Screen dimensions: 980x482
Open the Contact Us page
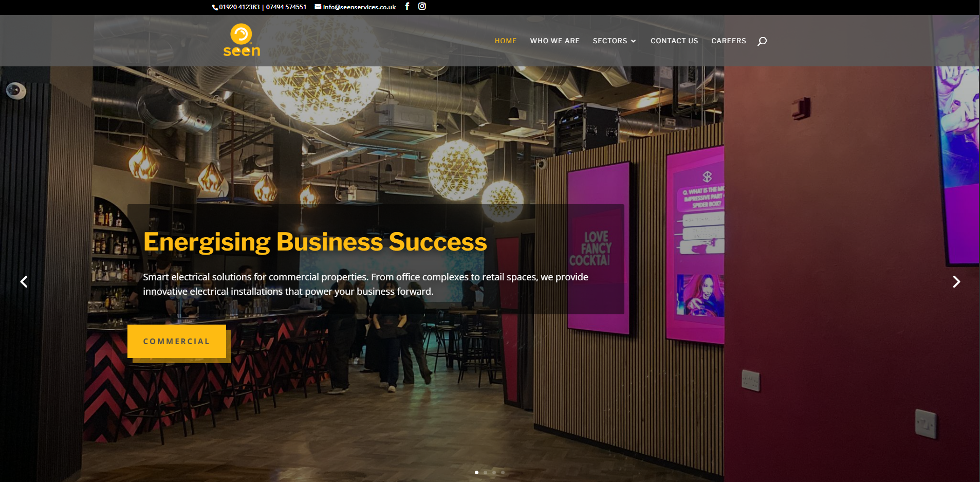[674, 41]
